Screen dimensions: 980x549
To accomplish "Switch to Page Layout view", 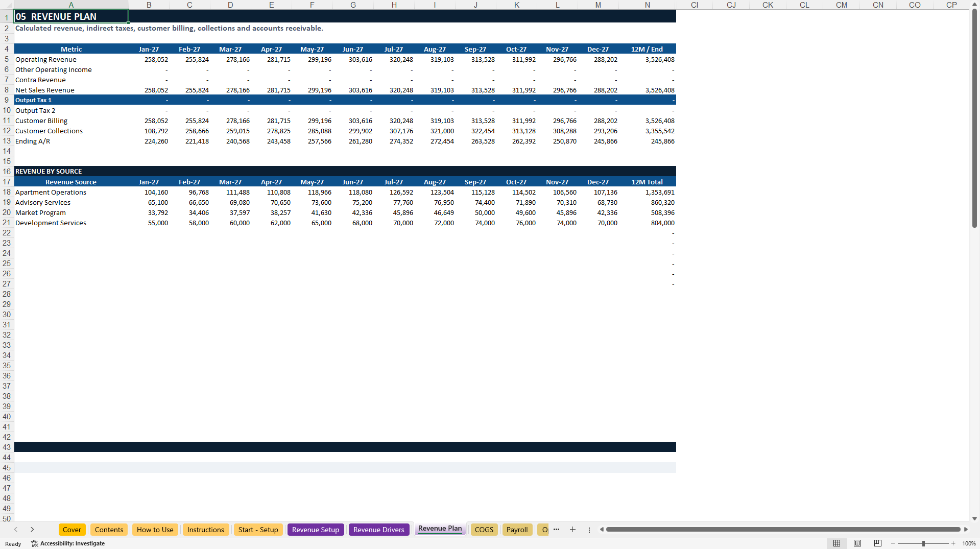I will pos(857,543).
